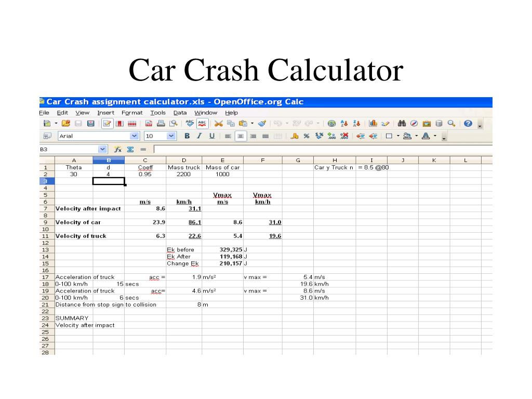Export directly as PDF icon
The width and height of the screenshot is (532, 399).
coord(149,124)
